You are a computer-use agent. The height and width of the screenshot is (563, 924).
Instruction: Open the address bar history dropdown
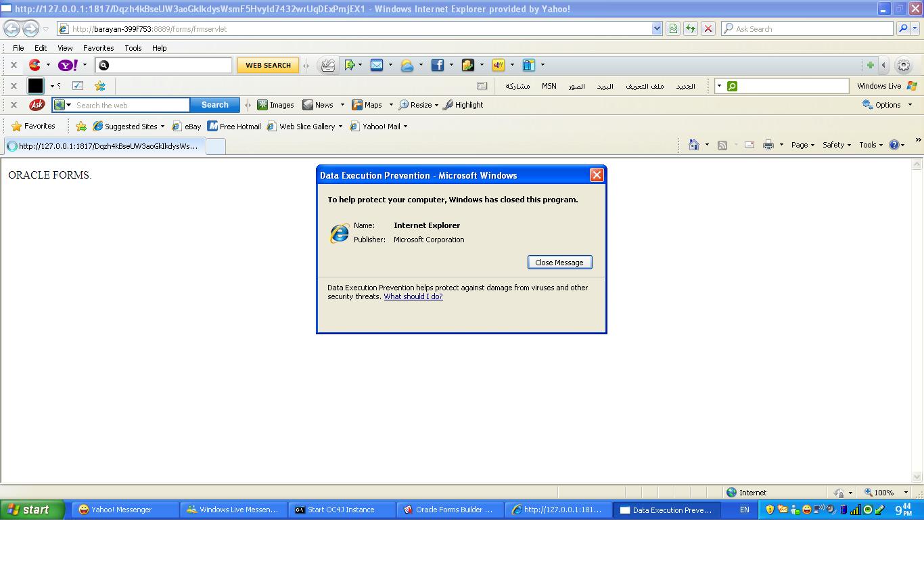tap(657, 28)
